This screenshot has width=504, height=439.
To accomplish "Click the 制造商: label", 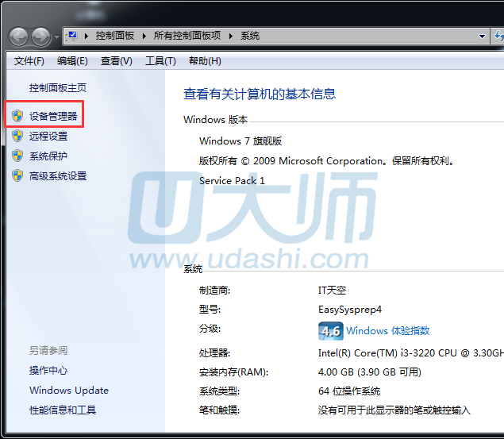I will click(x=214, y=291).
